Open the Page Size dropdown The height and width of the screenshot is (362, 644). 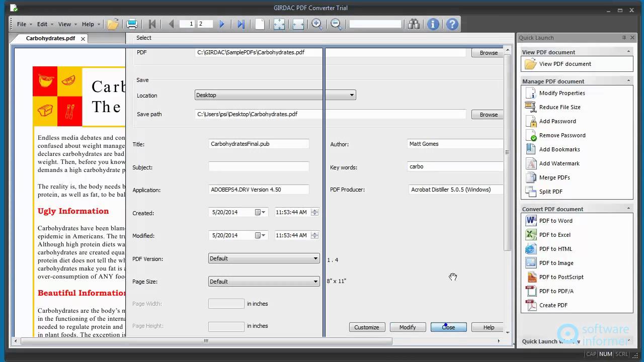(264, 282)
